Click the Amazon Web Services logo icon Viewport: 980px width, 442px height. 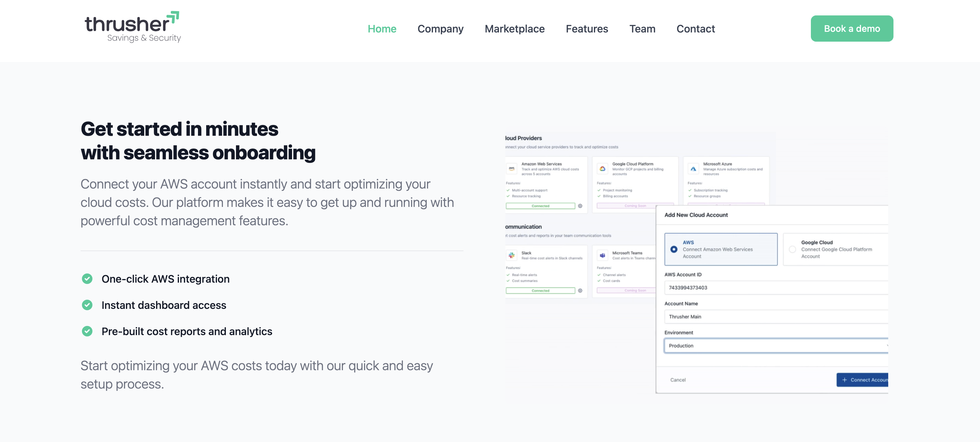[x=512, y=168]
